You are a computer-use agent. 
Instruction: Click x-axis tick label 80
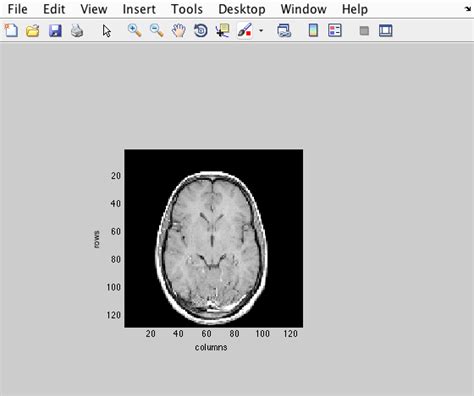pyautogui.click(x=234, y=333)
